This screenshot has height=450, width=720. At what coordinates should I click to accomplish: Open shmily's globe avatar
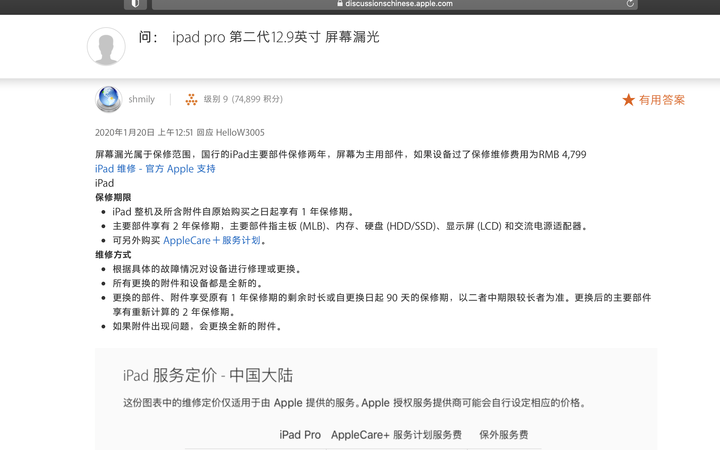coord(108,99)
